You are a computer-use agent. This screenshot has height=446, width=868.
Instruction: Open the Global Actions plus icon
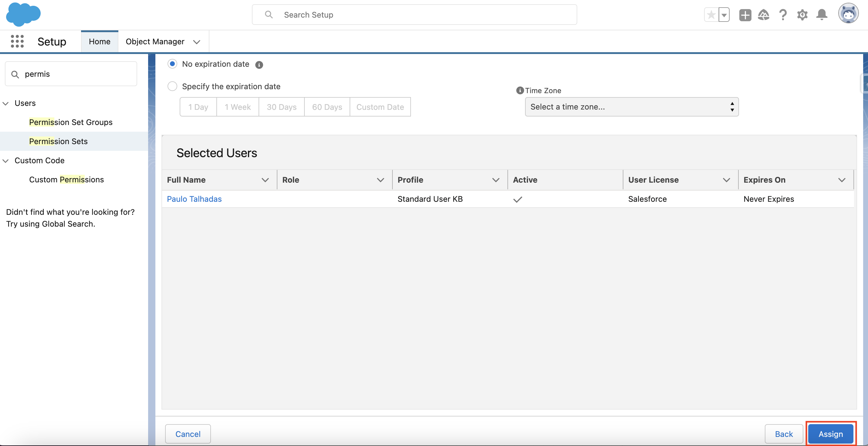pos(745,15)
